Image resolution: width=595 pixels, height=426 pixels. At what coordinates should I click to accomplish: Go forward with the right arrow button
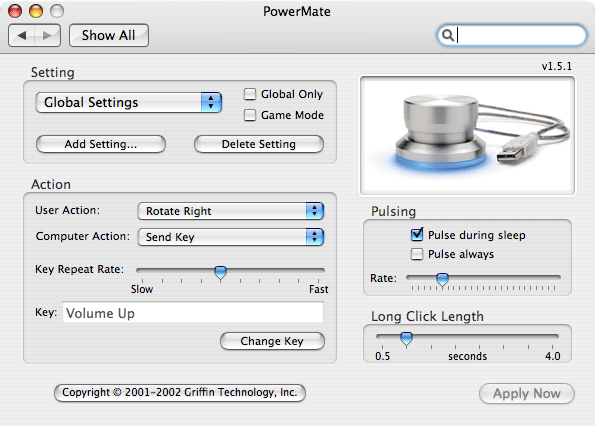tap(47, 36)
